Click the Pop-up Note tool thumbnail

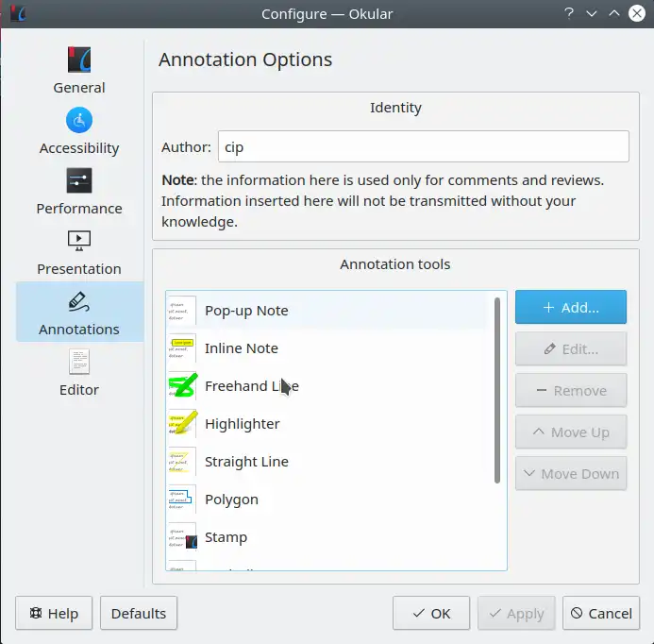(182, 311)
